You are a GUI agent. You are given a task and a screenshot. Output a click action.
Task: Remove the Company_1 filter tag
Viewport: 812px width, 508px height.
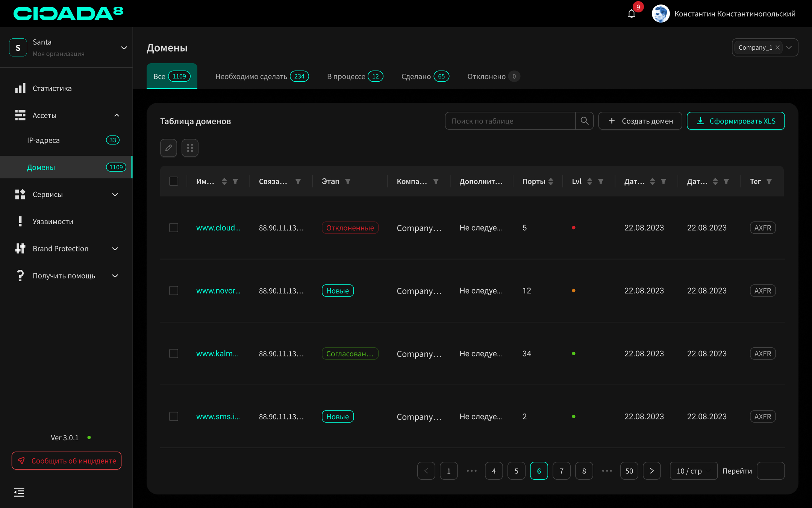(x=777, y=47)
